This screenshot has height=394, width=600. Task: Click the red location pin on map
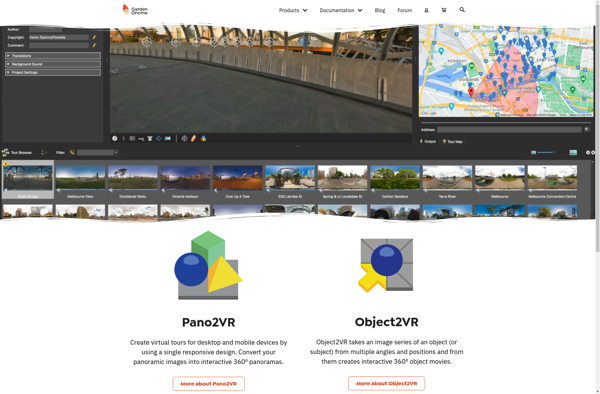[x=471, y=92]
